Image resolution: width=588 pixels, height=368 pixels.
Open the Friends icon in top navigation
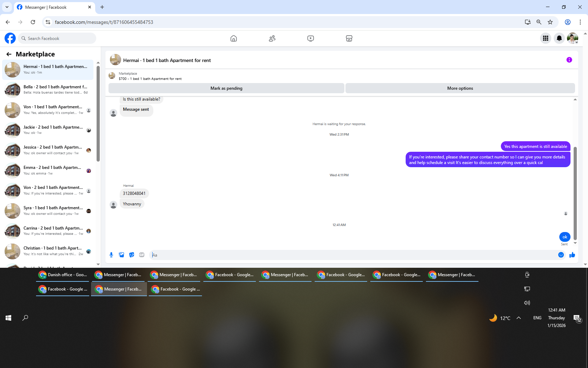(272, 39)
